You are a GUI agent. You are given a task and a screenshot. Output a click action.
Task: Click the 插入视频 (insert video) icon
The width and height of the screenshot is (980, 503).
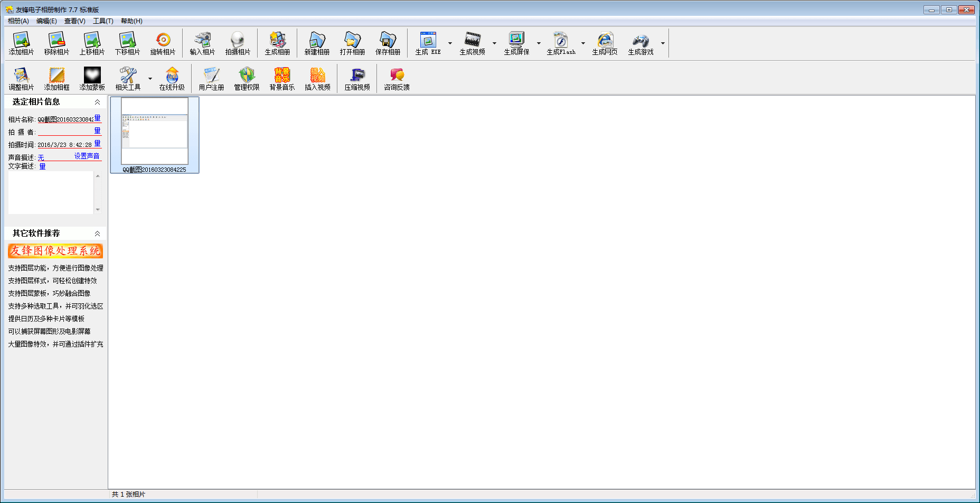click(317, 79)
